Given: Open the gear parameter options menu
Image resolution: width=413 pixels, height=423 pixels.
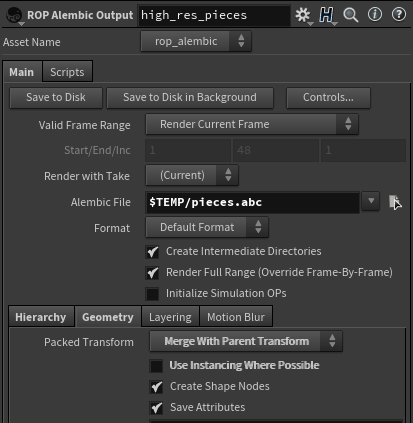Looking at the screenshot, I should [303, 15].
